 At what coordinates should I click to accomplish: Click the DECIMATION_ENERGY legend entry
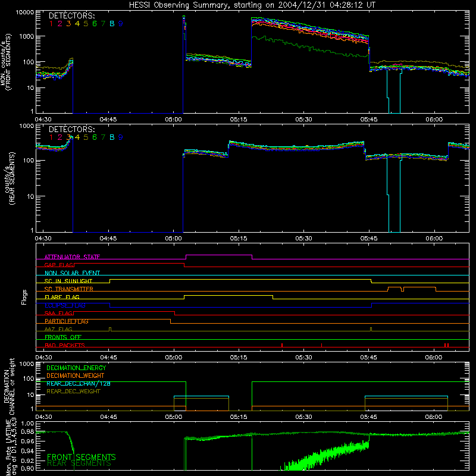point(76,368)
